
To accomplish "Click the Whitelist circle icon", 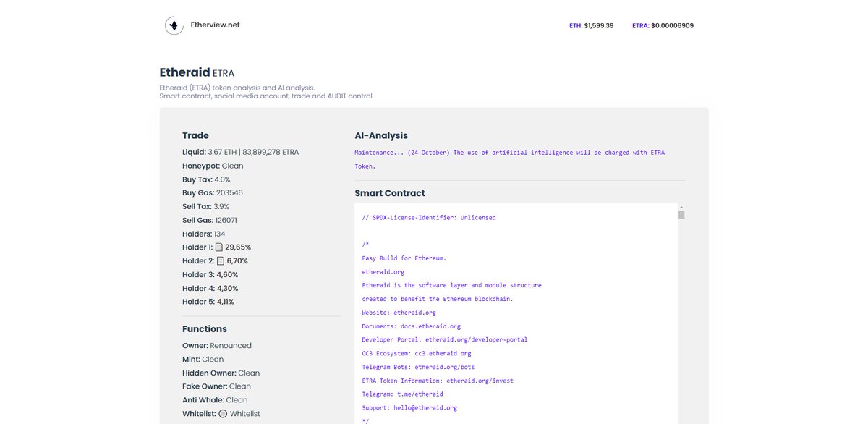I will click(223, 414).
